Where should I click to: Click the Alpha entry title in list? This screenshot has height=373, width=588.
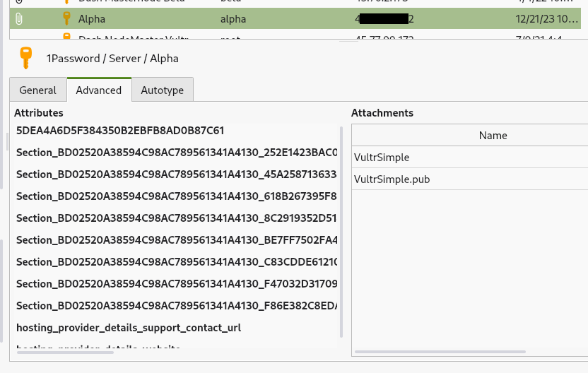click(92, 19)
